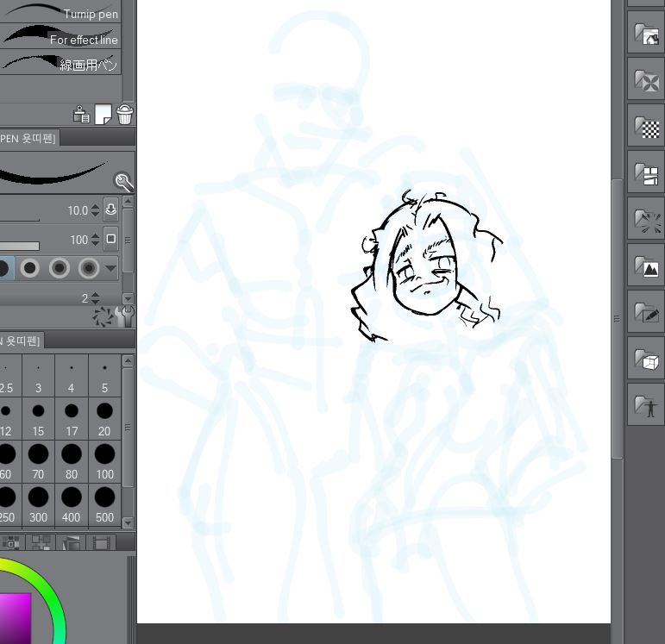
Task: Adjust the opacity slider bar
Action: tap(20, 247)
